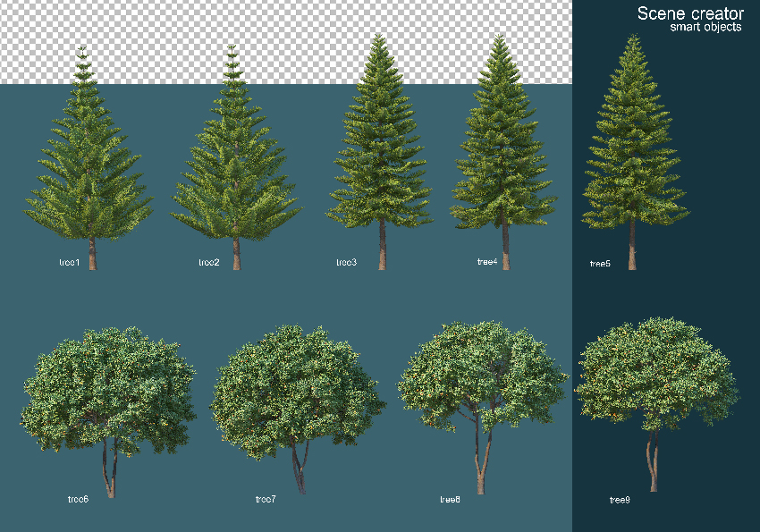Select the tree5 pine on dark panel
760x532 pixels.
tap(636, 152)
